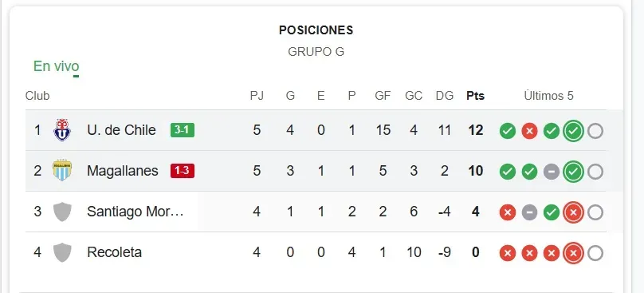The width and height of the screenshot is (644, 293).
Task: Click Santiago Morning's first red loss icon
Action: point(508,212)
